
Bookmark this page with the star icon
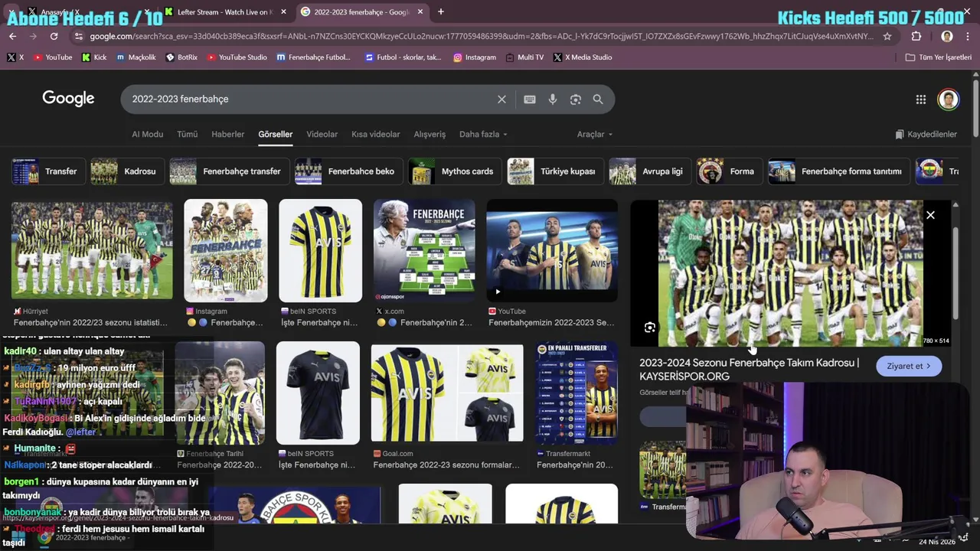tap(887, 36)
